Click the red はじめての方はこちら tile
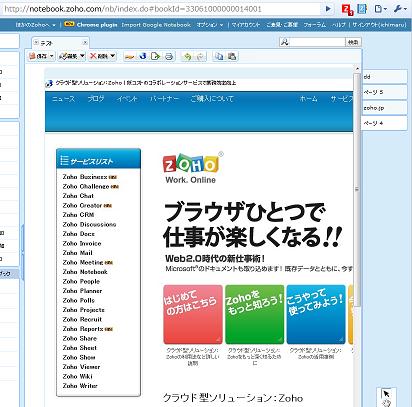Viewport: 412px width, 407px height. point(193,314)
